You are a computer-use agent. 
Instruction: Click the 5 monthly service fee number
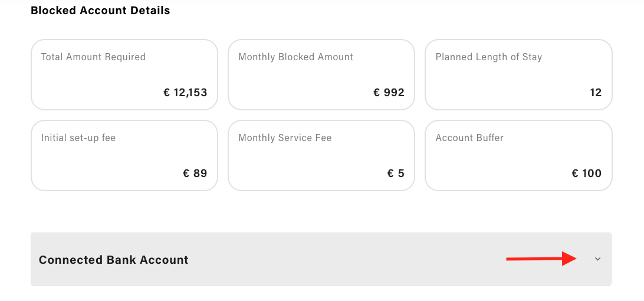pos(401,174)
